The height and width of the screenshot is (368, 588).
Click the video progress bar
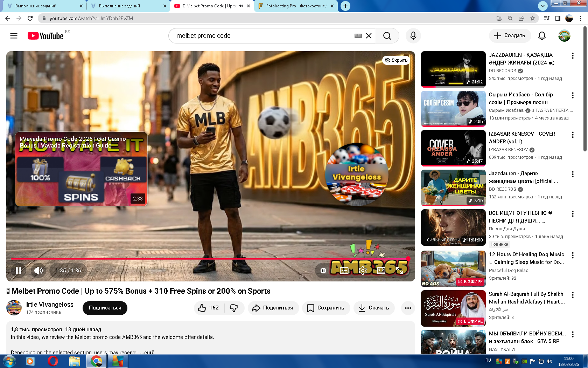[210, 259]
